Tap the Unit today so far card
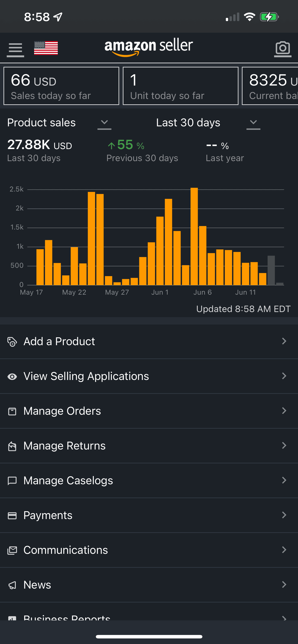 click(180, 86)
